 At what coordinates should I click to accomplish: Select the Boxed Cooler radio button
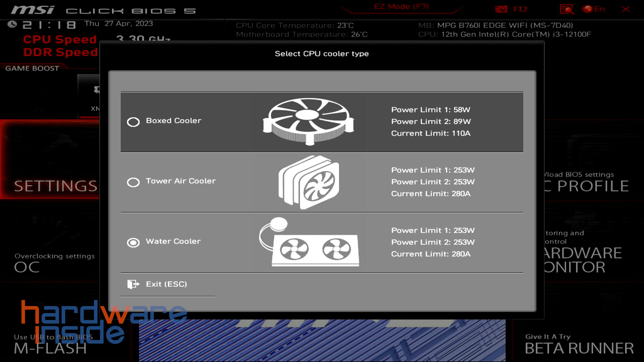(x=133, y=122)
